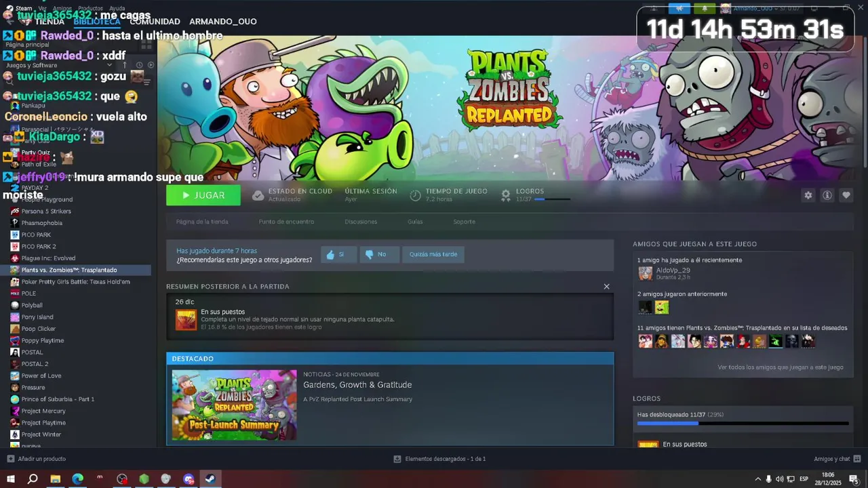Click achievements progress bar under Logros header
This screenshot has height=488, width=868.
(552, 199)
